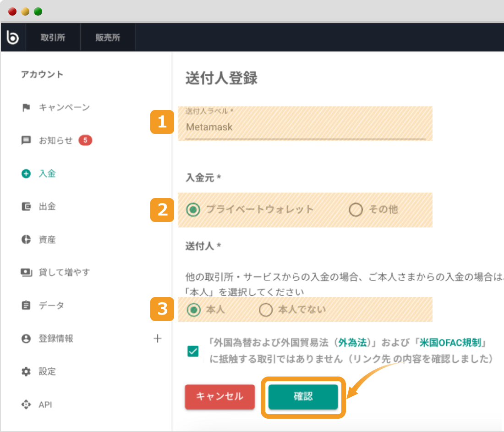Image resolution: width=504 pixels, height=432 pixels.
Task: Open 出金 in the sidebar
Action: tap(47, 206)
